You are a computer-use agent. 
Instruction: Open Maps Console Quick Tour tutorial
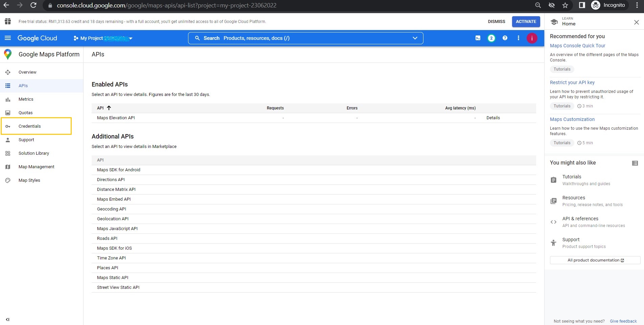click(x=577, y=46)
